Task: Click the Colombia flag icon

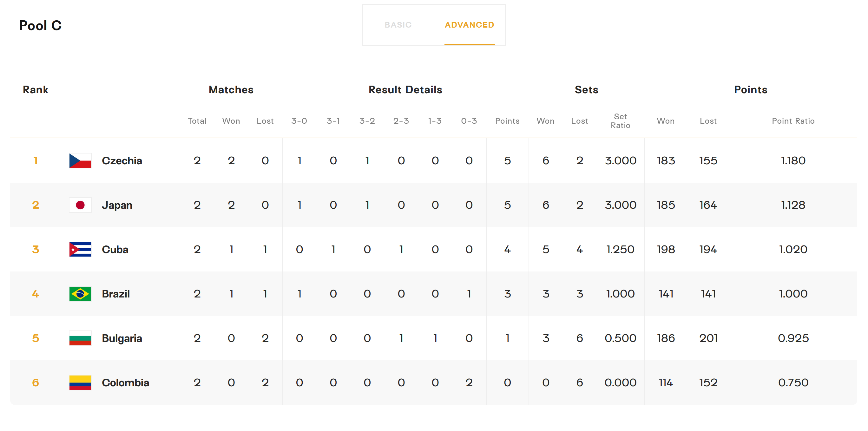Action: (x=80, y=383)
